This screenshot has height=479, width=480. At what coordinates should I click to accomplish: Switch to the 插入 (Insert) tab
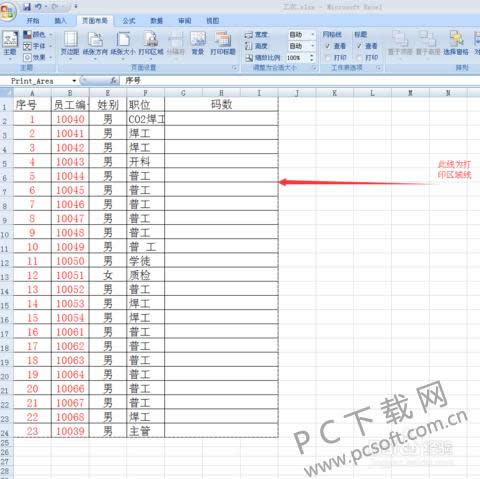(60, 21)
